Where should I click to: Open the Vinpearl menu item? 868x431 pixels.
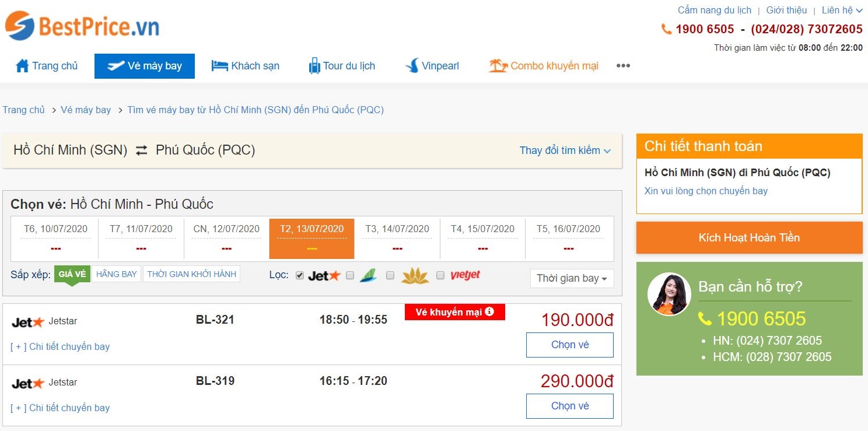[432, 66]
